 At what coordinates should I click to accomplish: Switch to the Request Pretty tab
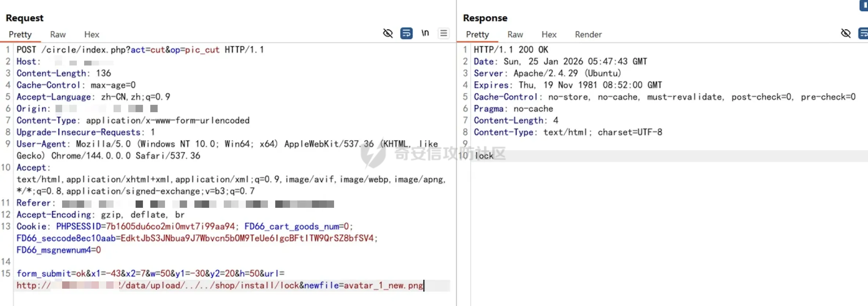(20, 35)
